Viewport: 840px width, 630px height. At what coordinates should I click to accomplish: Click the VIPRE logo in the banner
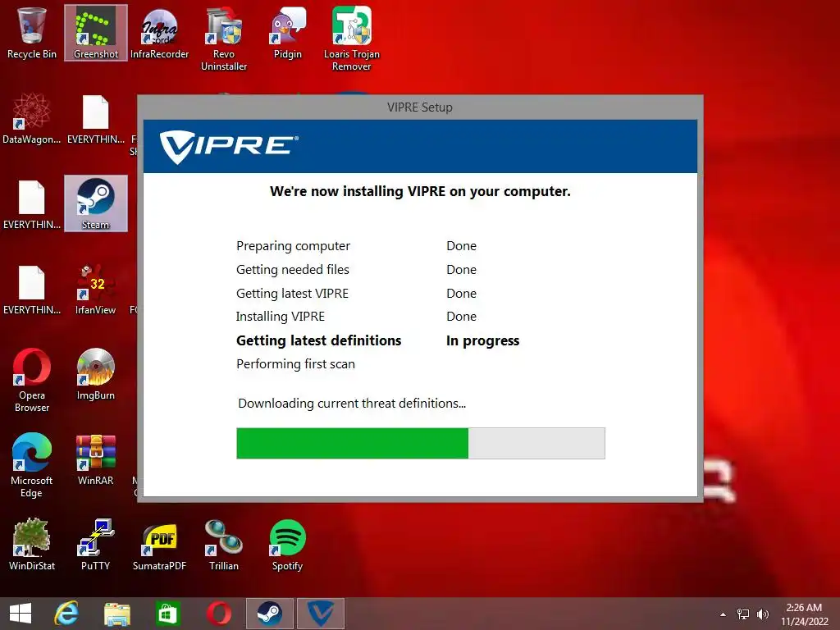(x=229, y=146)
